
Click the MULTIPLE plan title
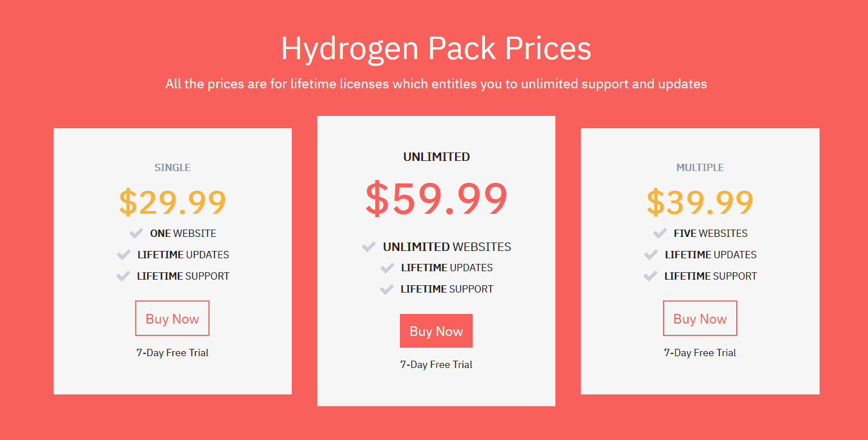coord(700,168)
